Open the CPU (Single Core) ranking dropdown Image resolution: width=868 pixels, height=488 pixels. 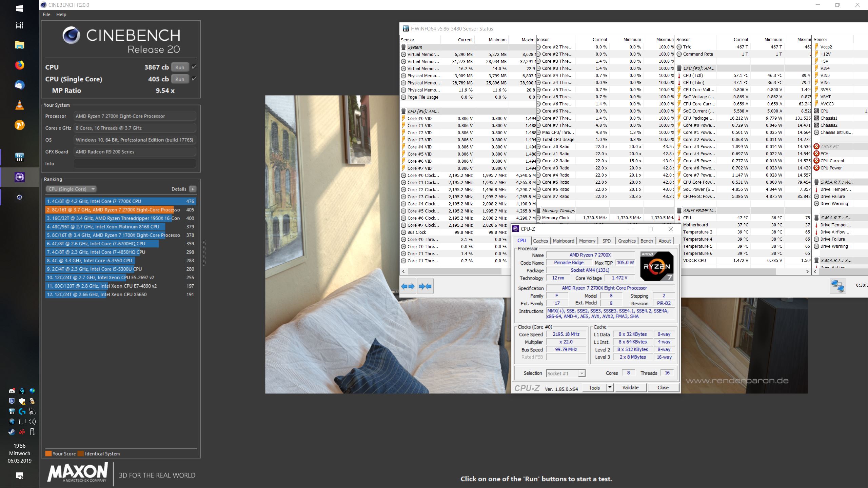(72, 189)
